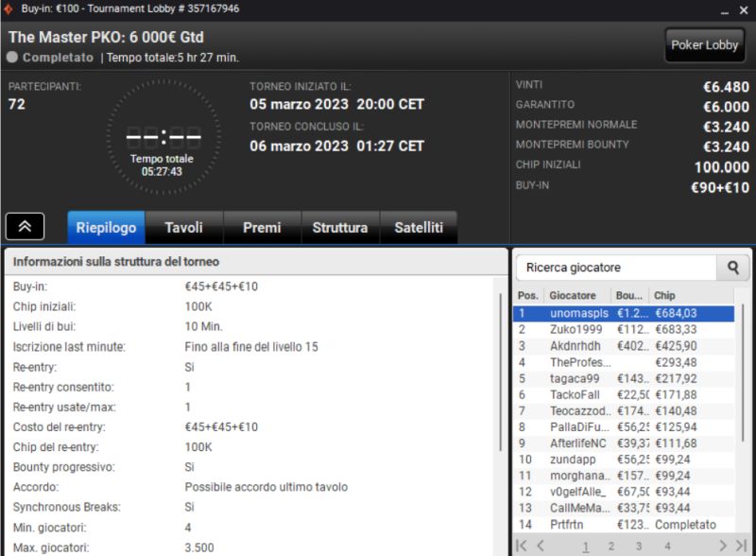
Task: Select player row zundapp
Action: tap(624, 460)
